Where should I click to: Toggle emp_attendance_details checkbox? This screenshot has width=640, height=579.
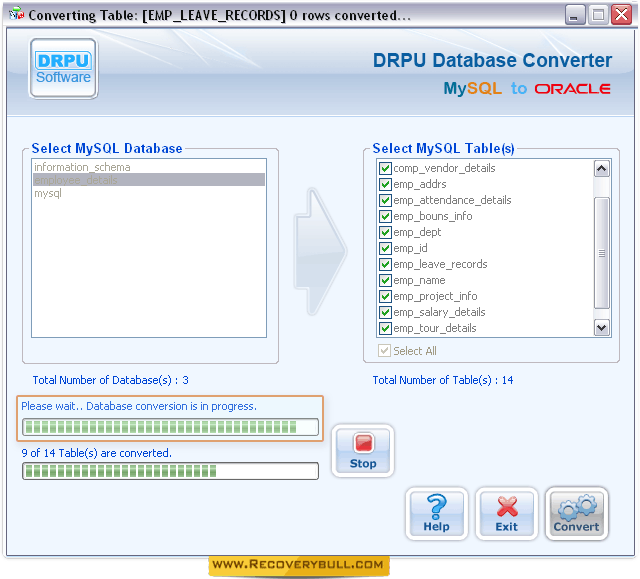pos(385,200)
